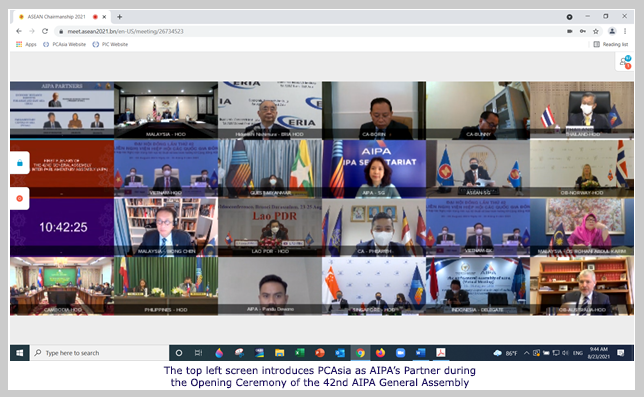
Task: Open the PCAsia Website bookmark
Action: [x=64, y=44]
